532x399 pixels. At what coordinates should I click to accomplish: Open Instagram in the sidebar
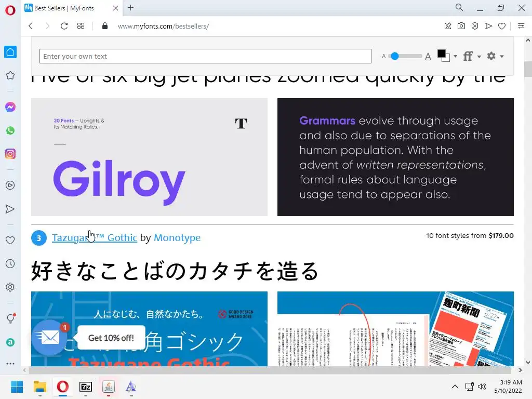(10, 154)
